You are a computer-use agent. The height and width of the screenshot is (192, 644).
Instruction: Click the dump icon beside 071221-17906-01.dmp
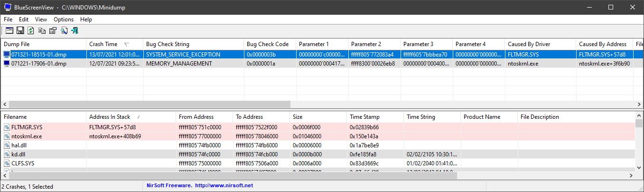tap(7, 64)
